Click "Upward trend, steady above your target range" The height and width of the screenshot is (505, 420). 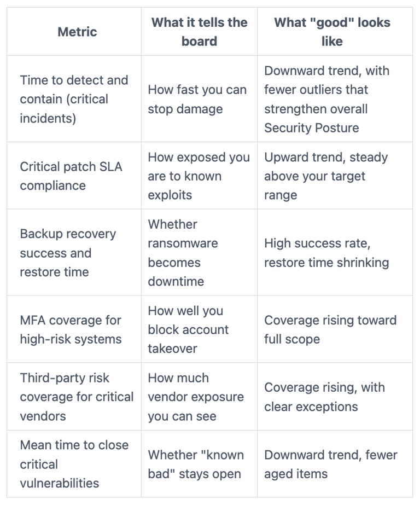click(335, 176)
